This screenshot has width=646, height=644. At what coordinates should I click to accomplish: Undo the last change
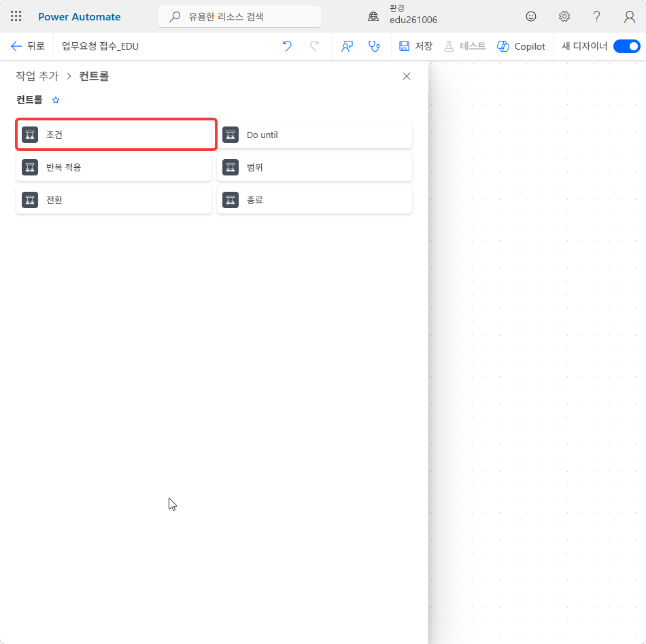click(x=287, y=46)
